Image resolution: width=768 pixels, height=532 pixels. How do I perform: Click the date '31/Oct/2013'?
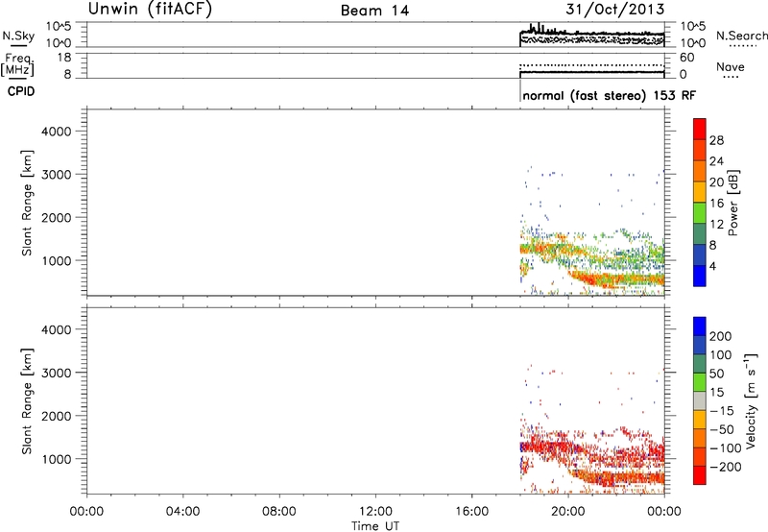pyautogui.click(x=615, y=10)
